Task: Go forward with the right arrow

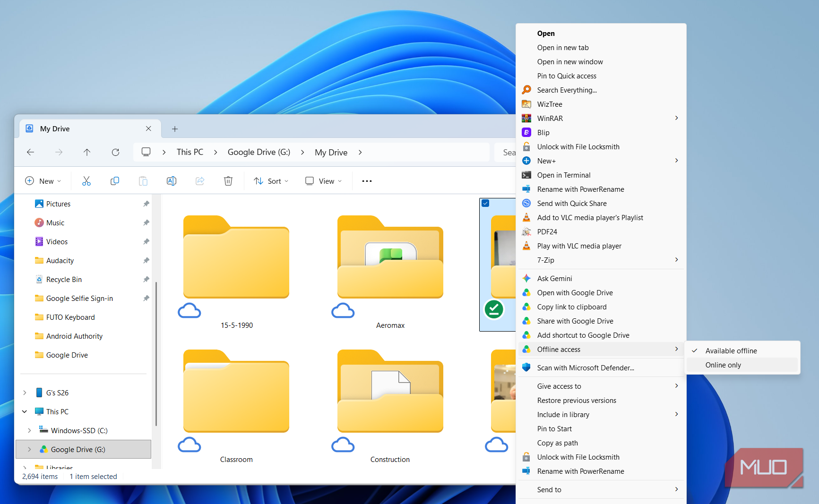Action: [x=59, y=152]
